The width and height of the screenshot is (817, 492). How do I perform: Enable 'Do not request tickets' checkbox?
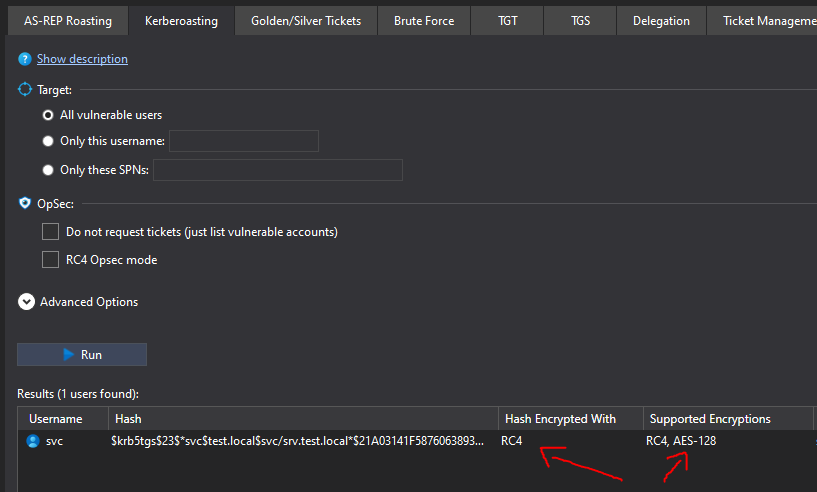[51, 232]
